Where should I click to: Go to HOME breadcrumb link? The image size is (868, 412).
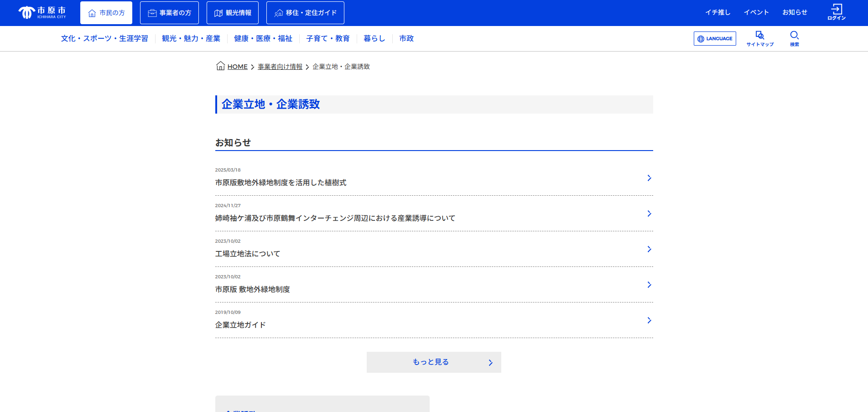(x=238, y=67)
